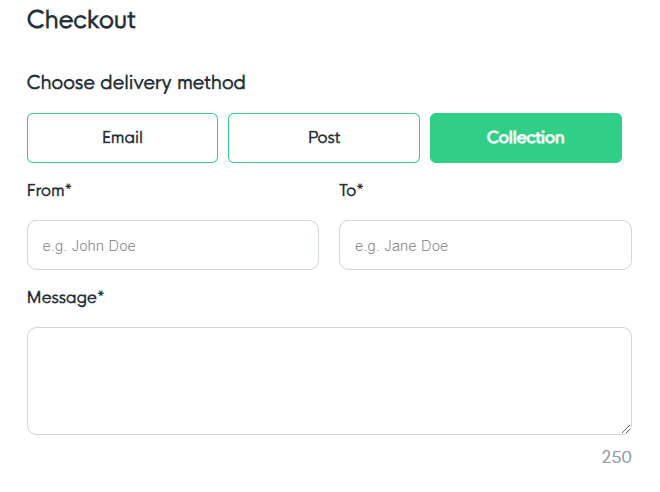This screenshot has width=660, height=492.
Task: Select the green Collection delivery button
Action: (526, 138)
